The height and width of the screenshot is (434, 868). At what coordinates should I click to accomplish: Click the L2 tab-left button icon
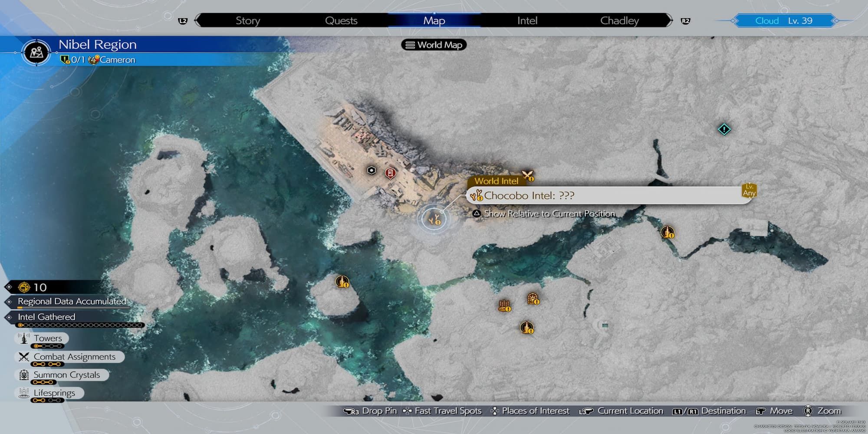pyautogui.click(x=183, y=21)
